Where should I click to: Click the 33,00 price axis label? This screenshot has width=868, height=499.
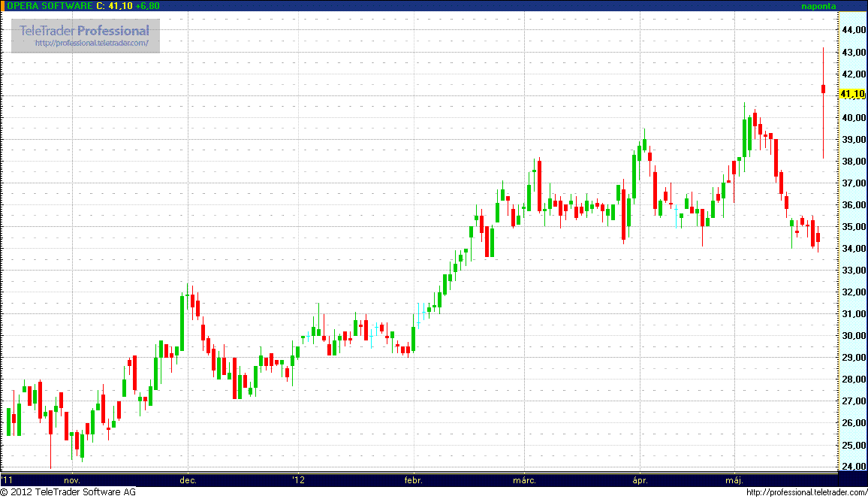pyautogui.click(x=854, y=271)
